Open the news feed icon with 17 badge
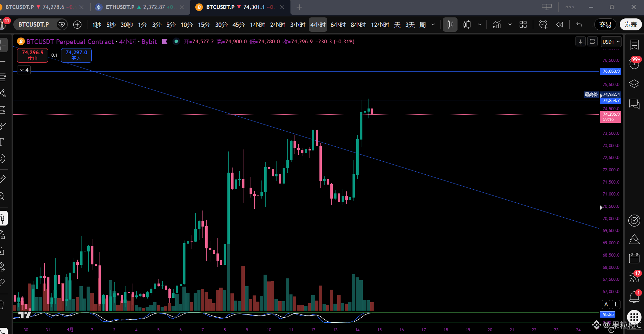 coord(634,277)
